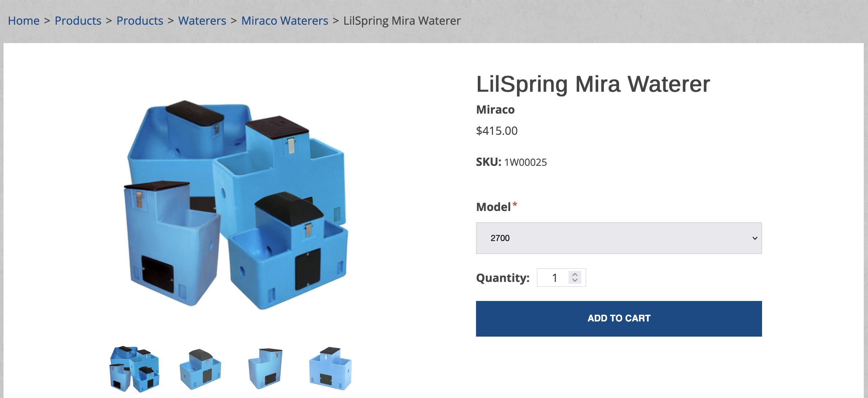868x398 pixels.
Task: Click the LilSpring Mira Waterer product heading
Action: point(593,84)
